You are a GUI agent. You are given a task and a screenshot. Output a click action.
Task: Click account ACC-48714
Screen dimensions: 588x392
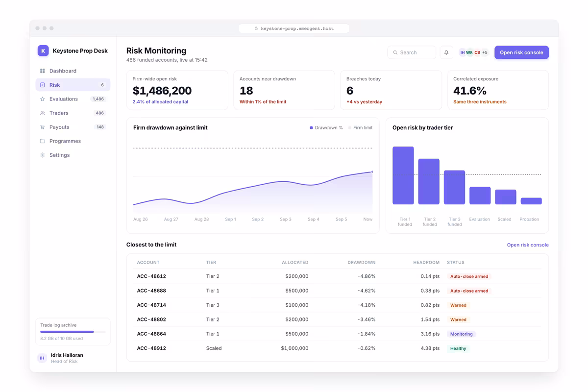coord(151,305)
